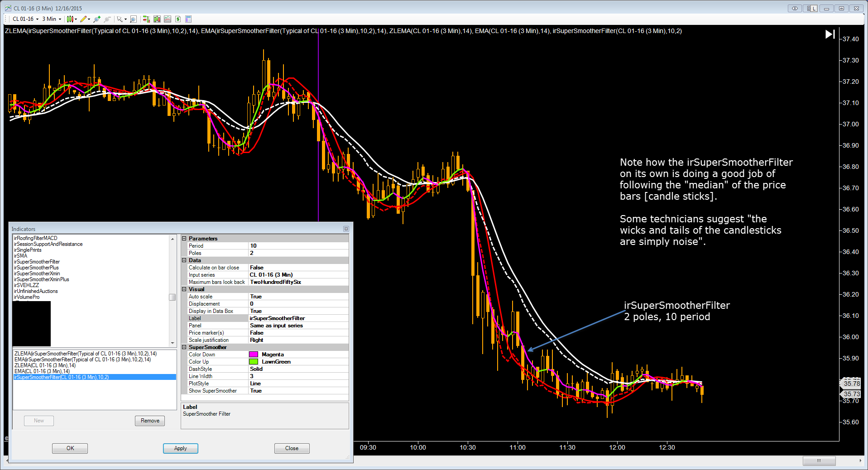
Task: Toggle the Price marker(s) False value
Action: tap(299, 333)
